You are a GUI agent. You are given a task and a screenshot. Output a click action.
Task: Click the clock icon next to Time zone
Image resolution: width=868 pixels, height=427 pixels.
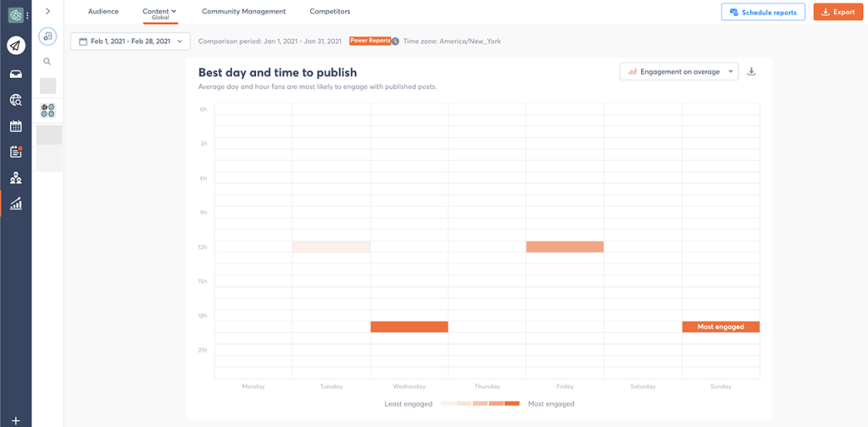395,42
